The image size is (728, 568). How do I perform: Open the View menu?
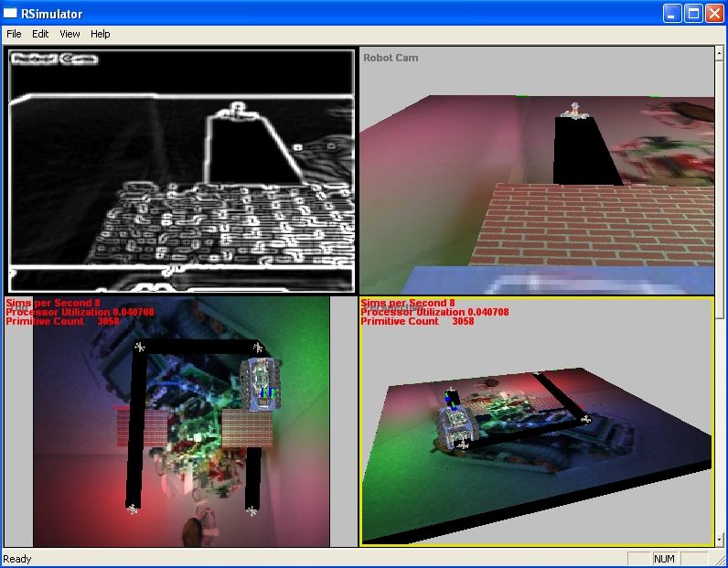[x=70, y=34]
